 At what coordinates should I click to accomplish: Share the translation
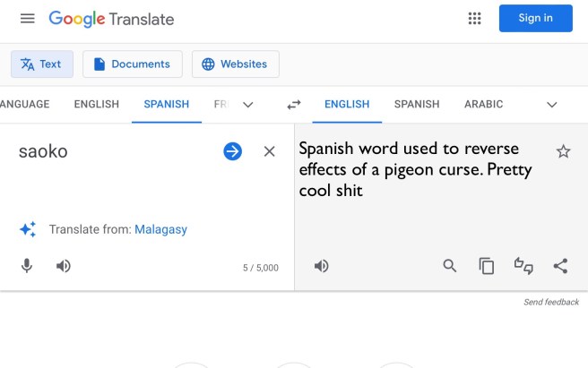coord(560,266)
